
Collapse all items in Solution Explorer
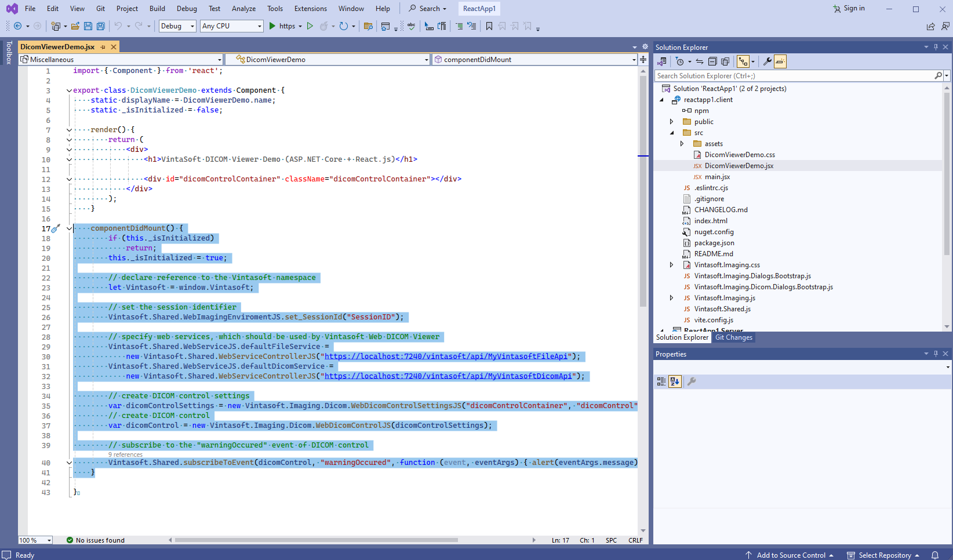pos(712,61)
